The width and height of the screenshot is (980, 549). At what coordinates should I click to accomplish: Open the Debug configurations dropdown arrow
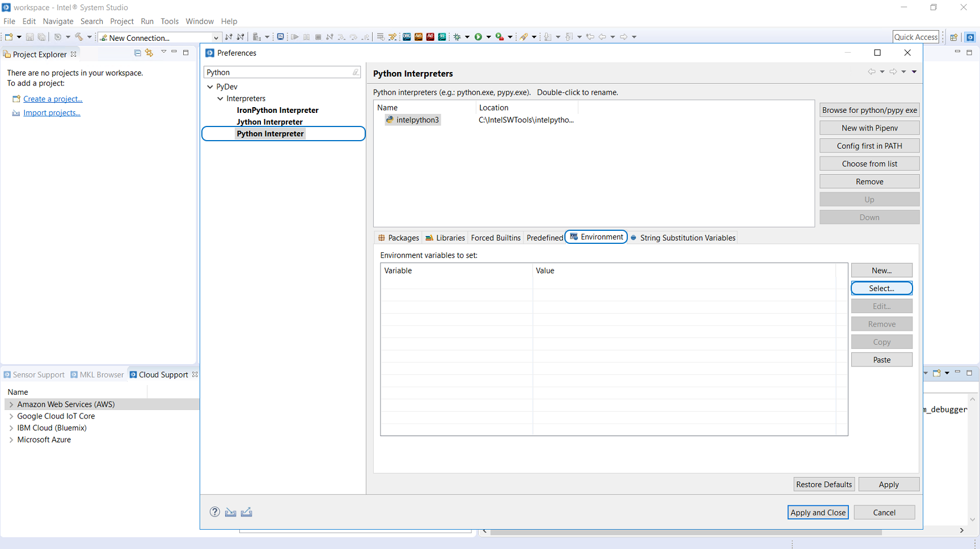pos(467,37)
